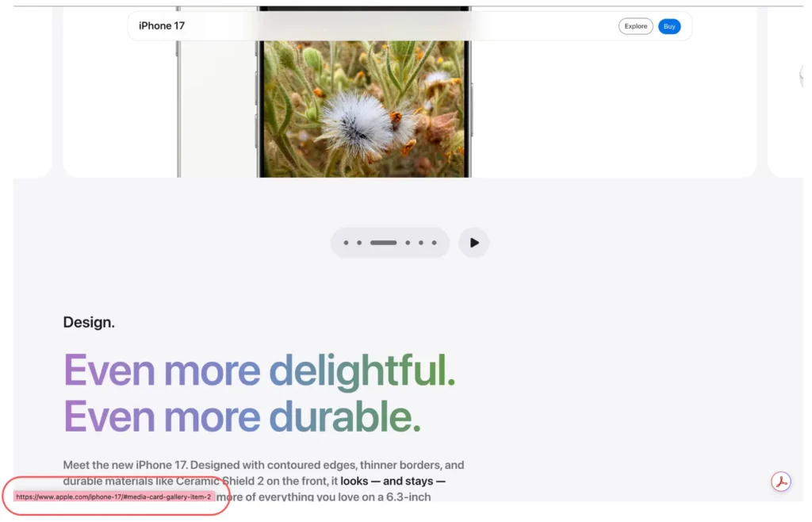This screenshot has width=812, height=522.
Task: Click the Buy button for iPhone 17
Action: [x=669, y=26]
